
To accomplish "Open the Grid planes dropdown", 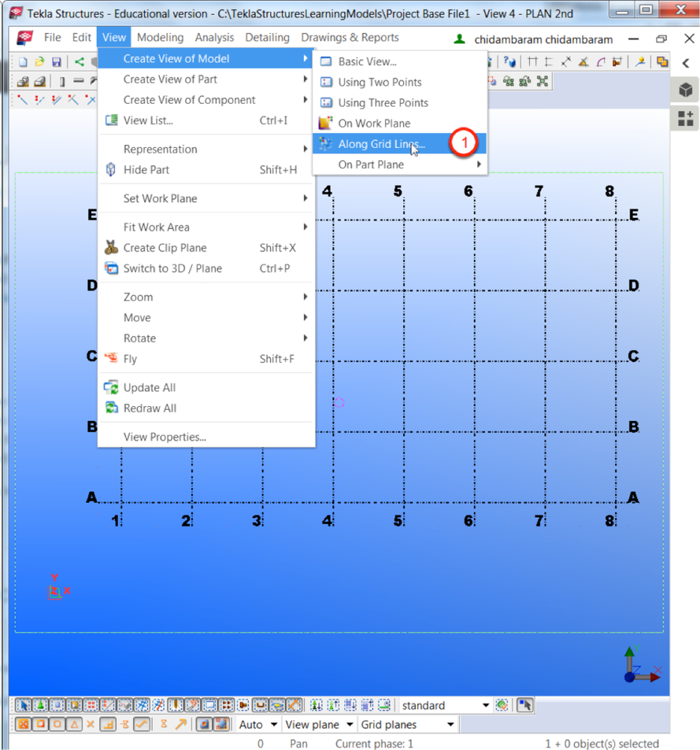I will point(408,724).
